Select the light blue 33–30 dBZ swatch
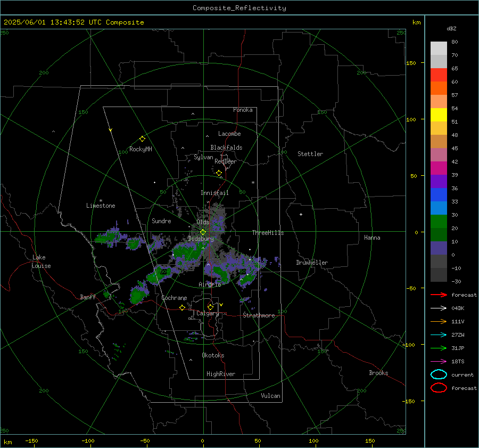 click(x=439, y=208)
